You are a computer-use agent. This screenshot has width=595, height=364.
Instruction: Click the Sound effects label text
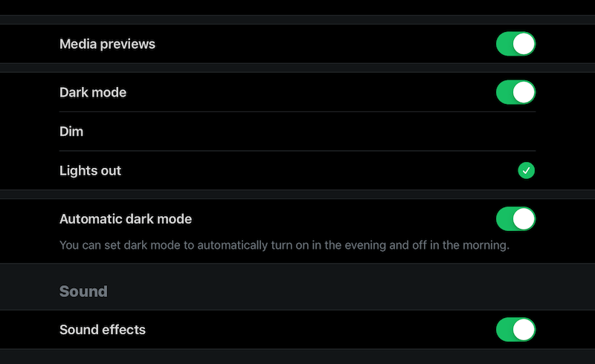click(x=103, y=330)
